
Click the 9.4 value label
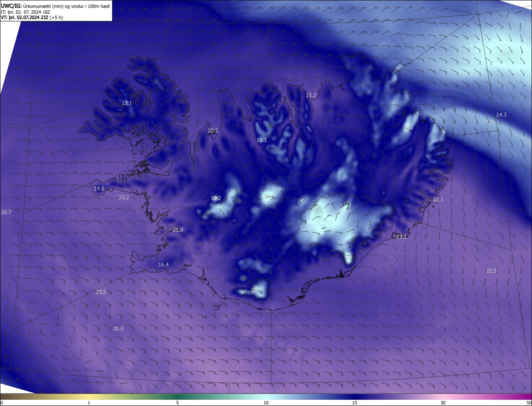(505, 54)
